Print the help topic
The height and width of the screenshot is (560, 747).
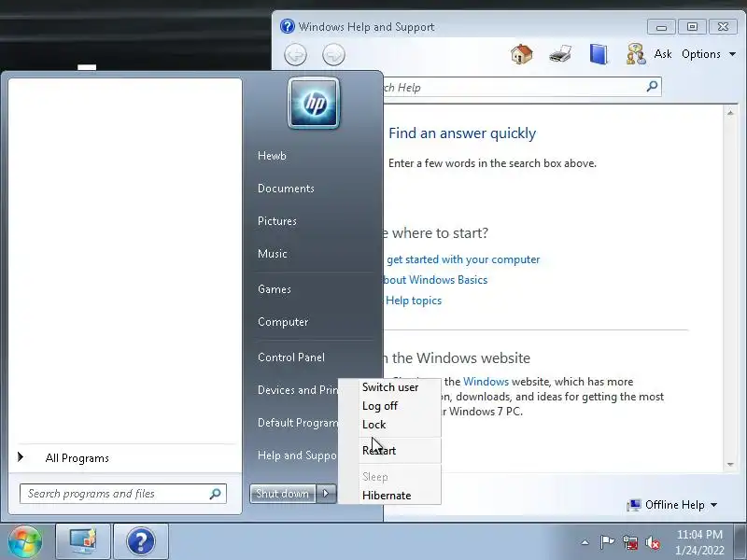[x=560, y=54]
